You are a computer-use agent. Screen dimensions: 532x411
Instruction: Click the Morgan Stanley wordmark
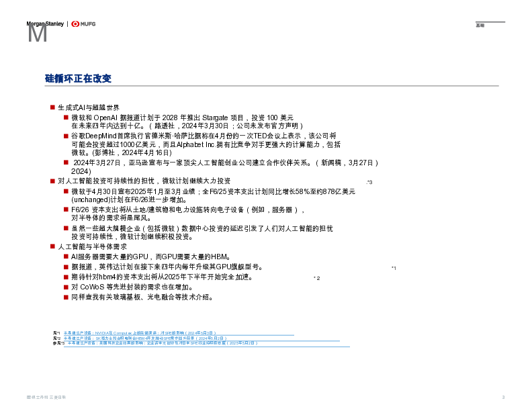tap(45, 24)
